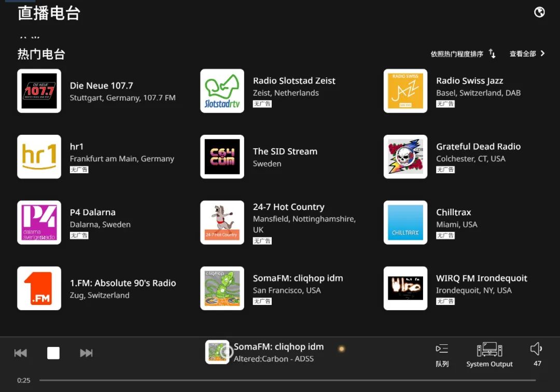Viewport: 560px width, 392px height.
Task: Click the volume speaker icon
Action: (537, 349)
